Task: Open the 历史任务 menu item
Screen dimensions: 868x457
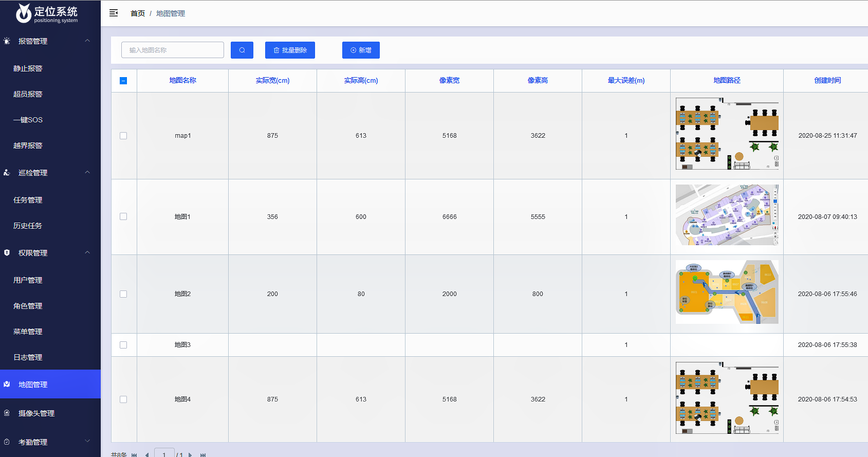Action: [x=28, y=226]
